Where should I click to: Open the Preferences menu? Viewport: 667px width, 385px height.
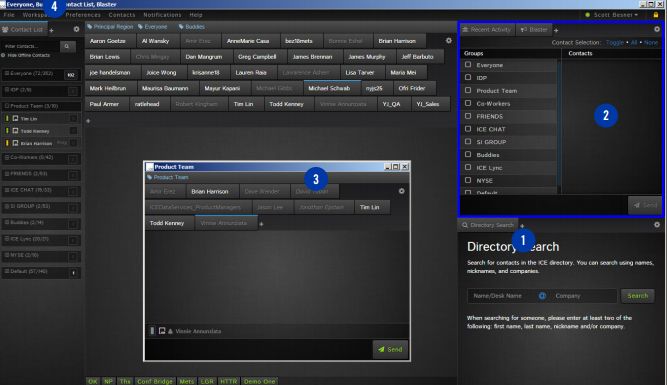(x=83, y=14)
